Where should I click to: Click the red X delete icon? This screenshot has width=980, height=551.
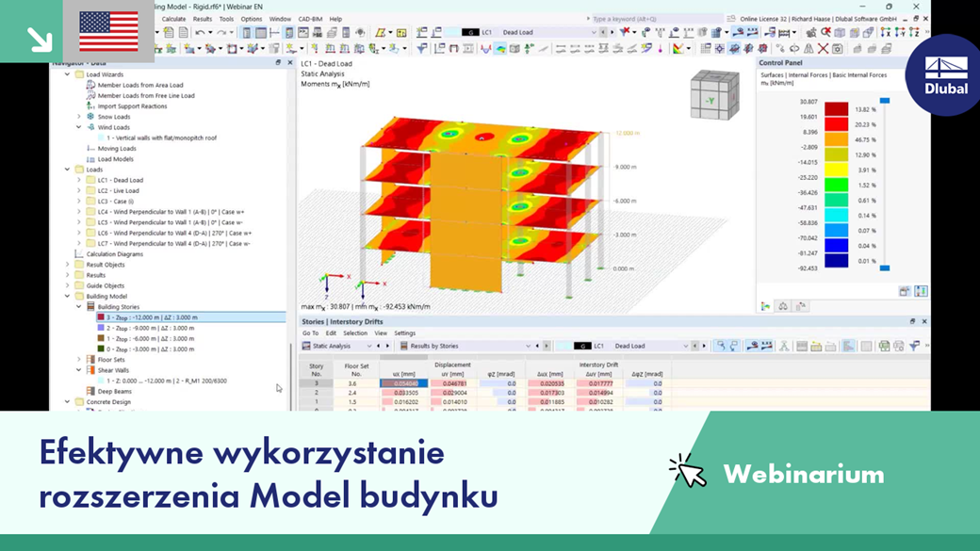(x=824, y=49)
